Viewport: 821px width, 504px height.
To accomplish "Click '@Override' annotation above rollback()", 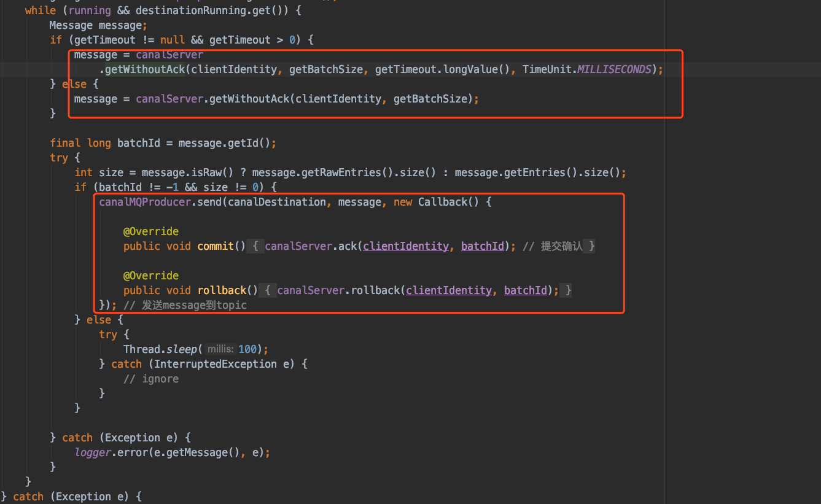I will tap(151, 276).
